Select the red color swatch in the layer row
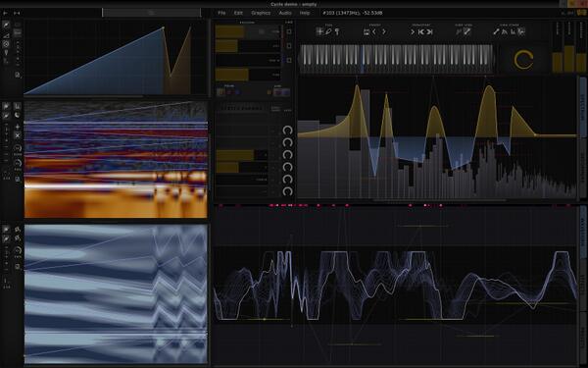The image size is (588, 368). [x=229, y=92]
